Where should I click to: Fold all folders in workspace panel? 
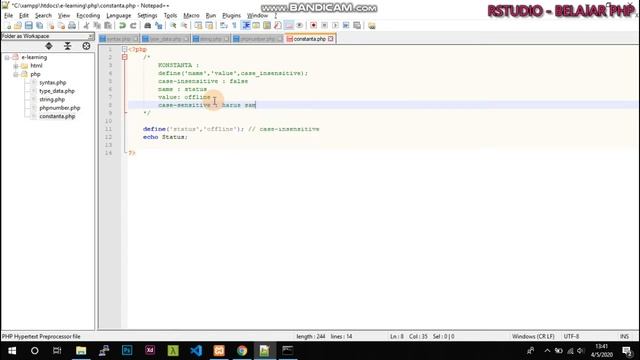tap(67, 46)
